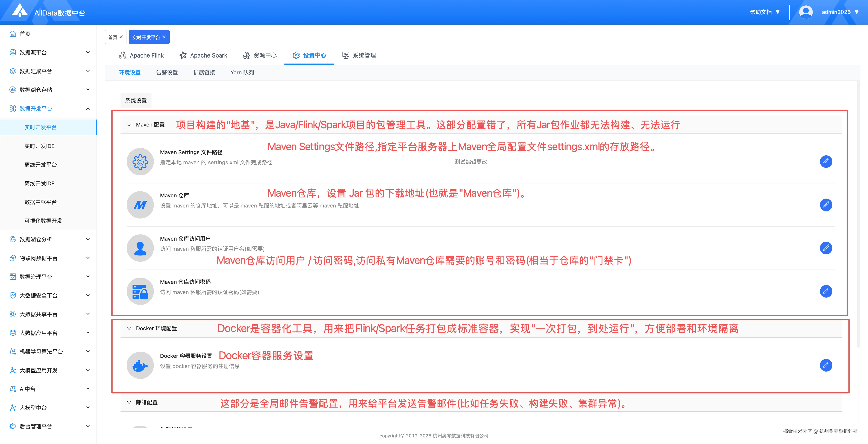
Task: Collapse 数据开发平台 sidebar menu chevron
Action: (x=88, y=108)
